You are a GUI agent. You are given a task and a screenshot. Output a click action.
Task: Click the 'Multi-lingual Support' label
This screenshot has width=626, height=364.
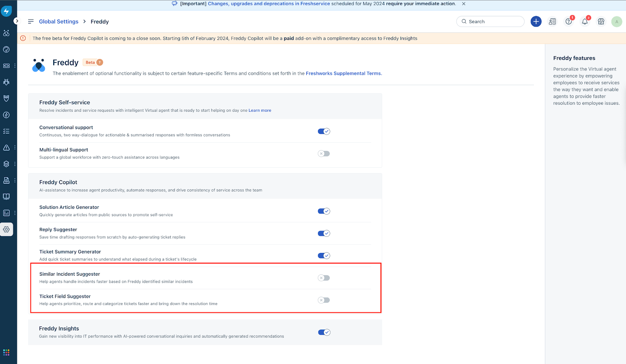point(64,150)
